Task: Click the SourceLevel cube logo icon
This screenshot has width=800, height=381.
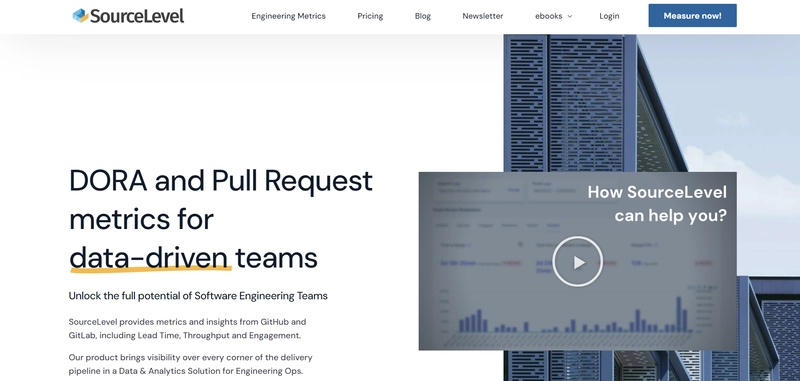Action: coord(81,16)
